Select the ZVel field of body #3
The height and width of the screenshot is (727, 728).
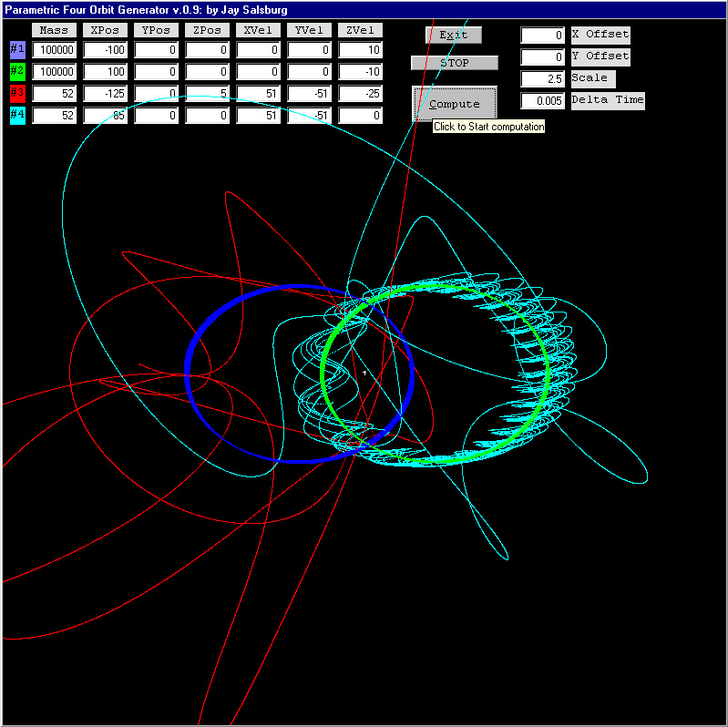361,94
